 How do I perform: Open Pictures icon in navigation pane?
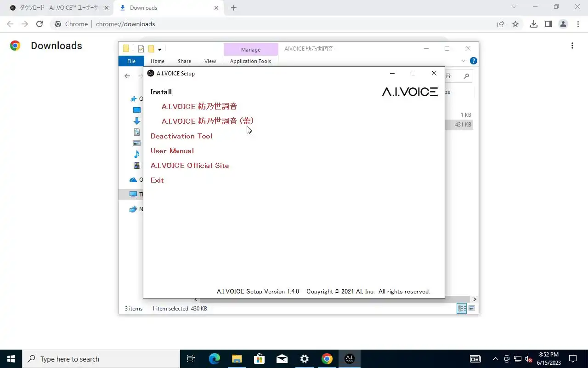click(x=137, y=143)
